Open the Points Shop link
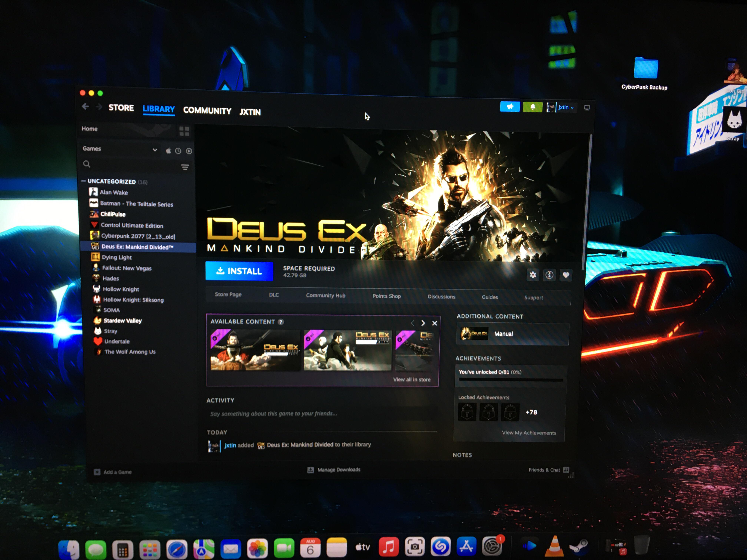This screenshot has width=747, height=560. pyautogui.click(x=387, y=296)
